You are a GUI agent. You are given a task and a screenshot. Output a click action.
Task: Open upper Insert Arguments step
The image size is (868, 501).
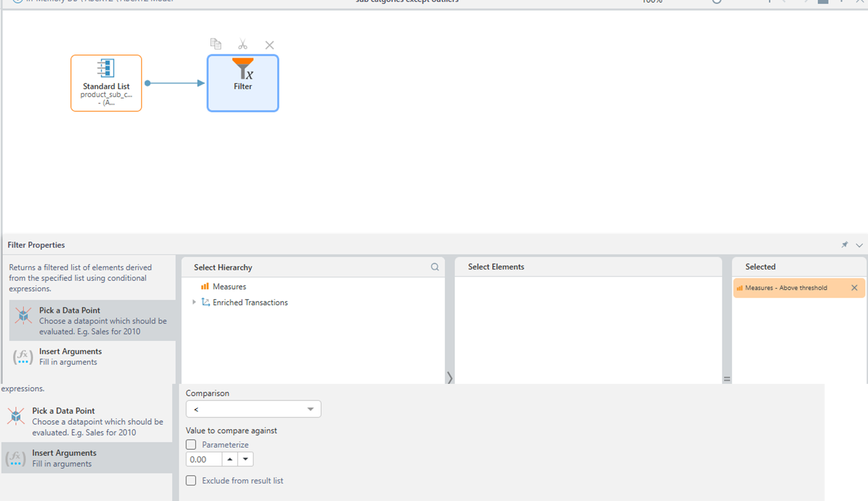tap(92, 357)
